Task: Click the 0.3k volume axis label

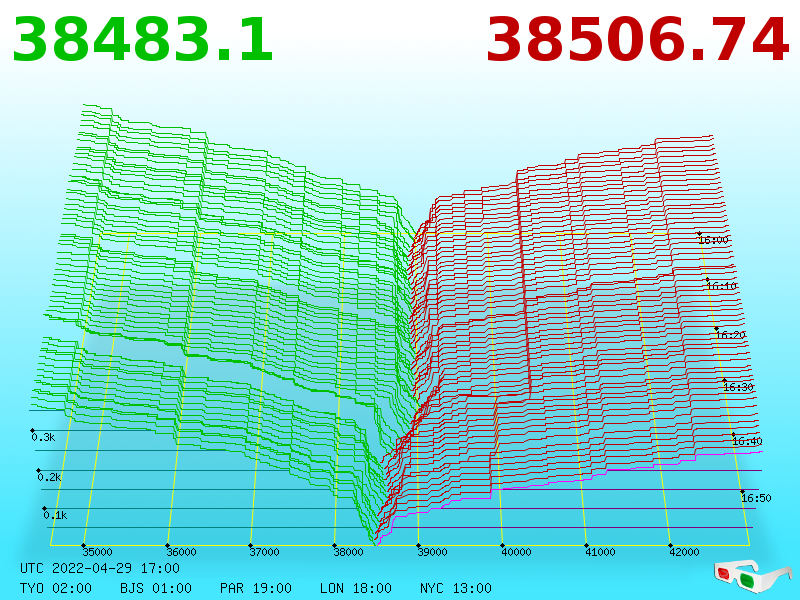Action: [43, 437]
